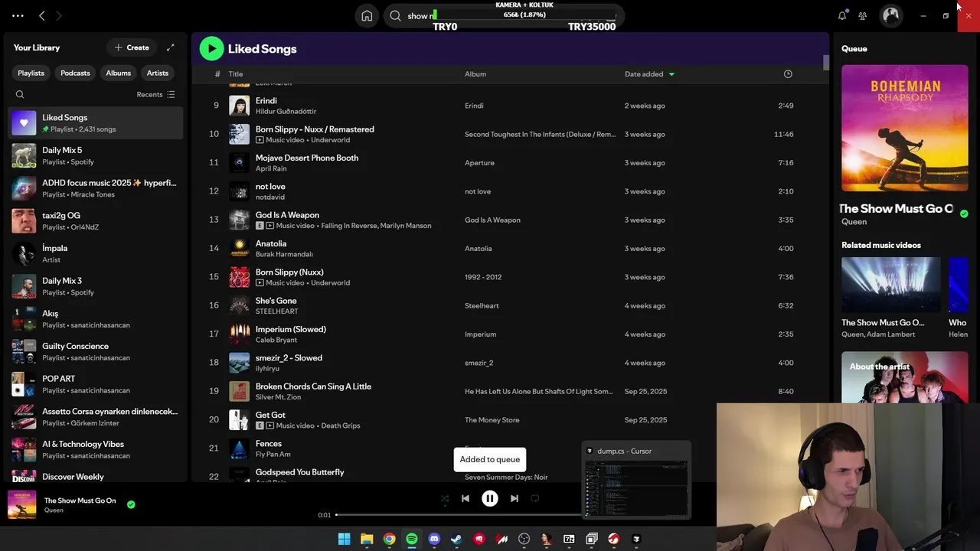This screenshot has width=980, height=551.
Task: Click the Music video icon on Born Slippy (Nuxx)
Action: 260,283
